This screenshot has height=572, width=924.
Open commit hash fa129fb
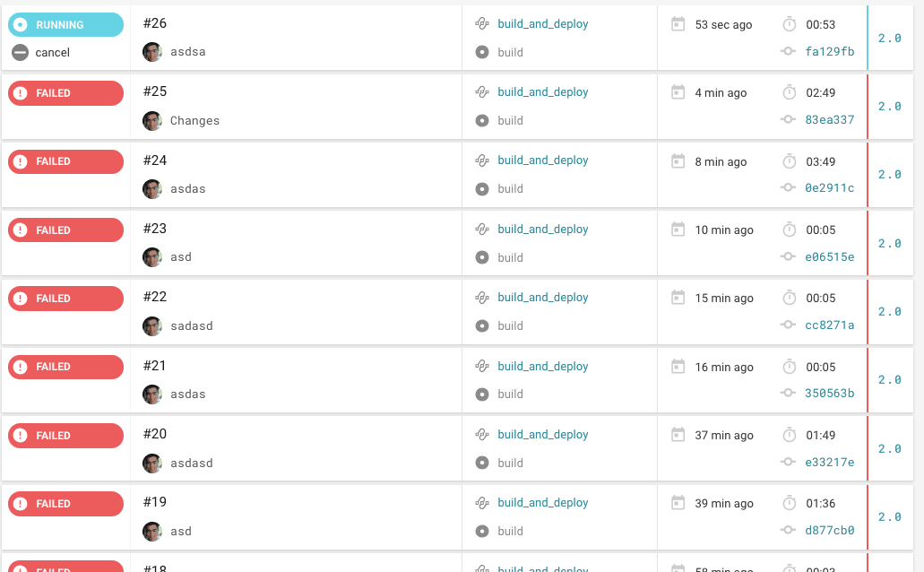[x=829, y=52]
